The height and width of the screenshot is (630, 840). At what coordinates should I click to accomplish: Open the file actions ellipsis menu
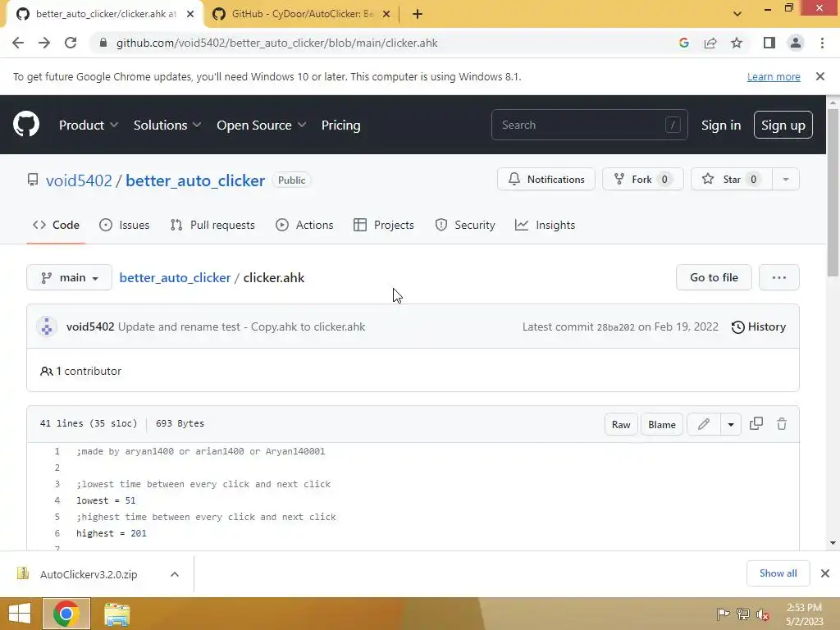click(779, 277)
